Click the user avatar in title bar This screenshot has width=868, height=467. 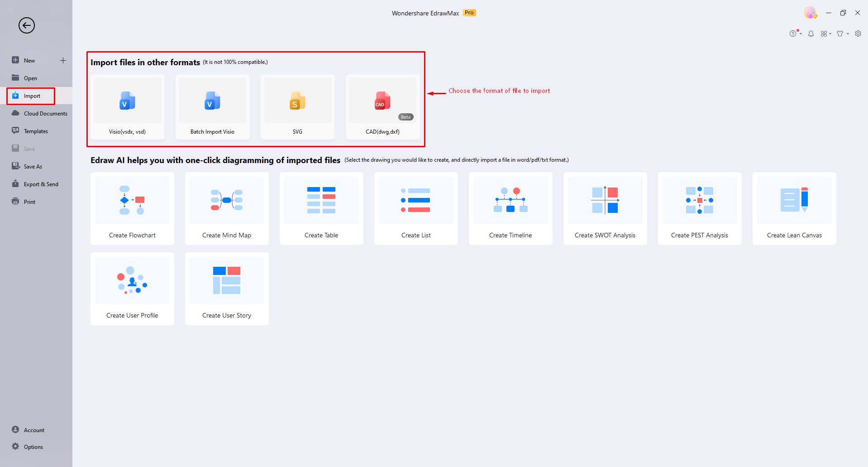[811, 13]
